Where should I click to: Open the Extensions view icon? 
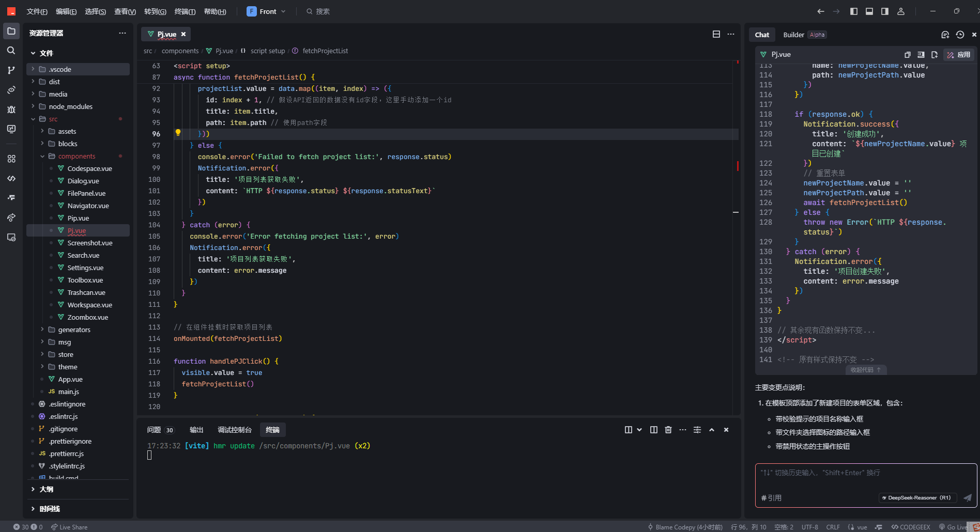point(11,159)
